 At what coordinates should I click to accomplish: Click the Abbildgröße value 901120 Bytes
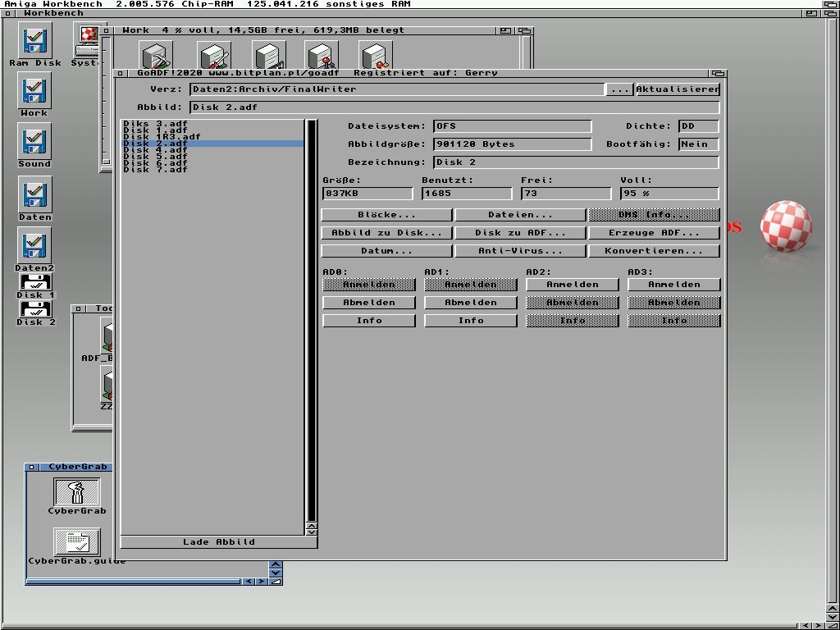click(x=512, y=144)
